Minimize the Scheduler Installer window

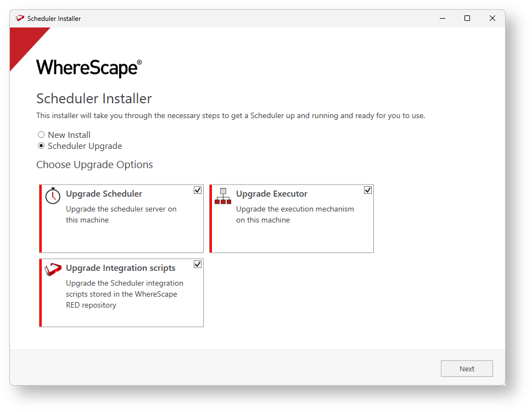point(443,18)
